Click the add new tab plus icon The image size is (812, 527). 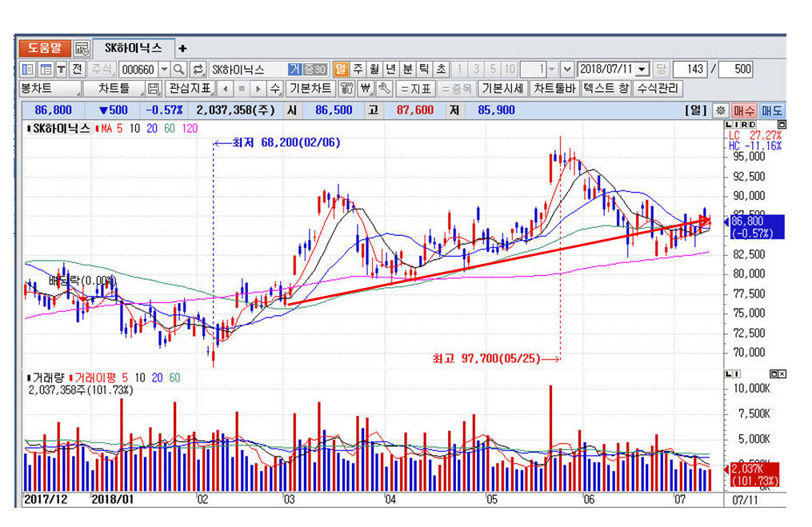182,49
